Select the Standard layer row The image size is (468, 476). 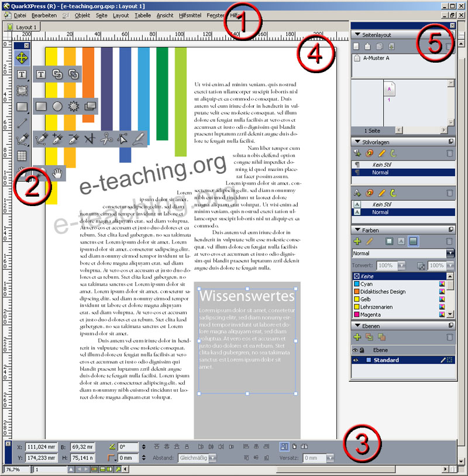(404, 360)
